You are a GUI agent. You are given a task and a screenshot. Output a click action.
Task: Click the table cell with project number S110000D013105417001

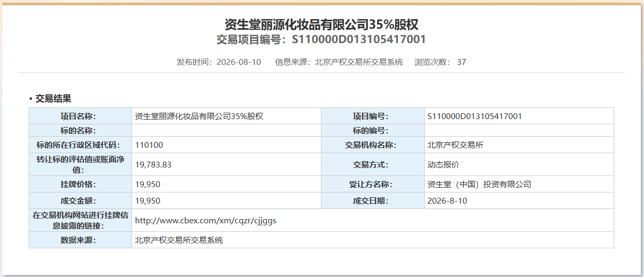tap(475, 116)
